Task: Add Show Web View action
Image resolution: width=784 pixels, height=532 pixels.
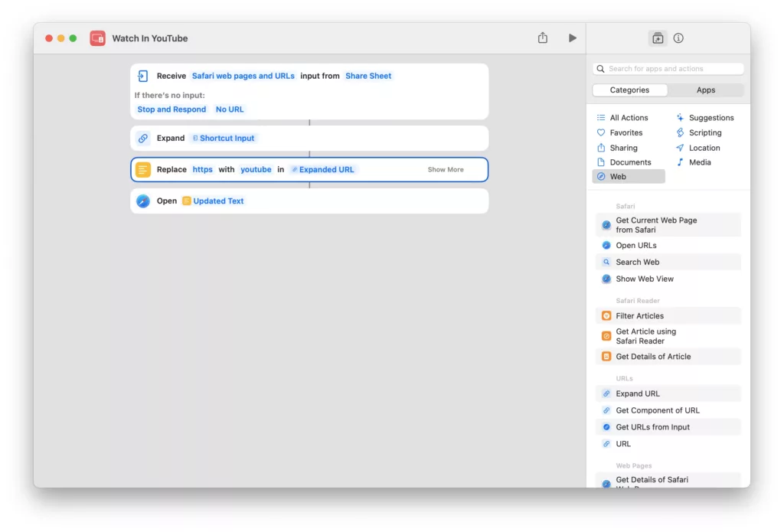Action: (668, 279)
